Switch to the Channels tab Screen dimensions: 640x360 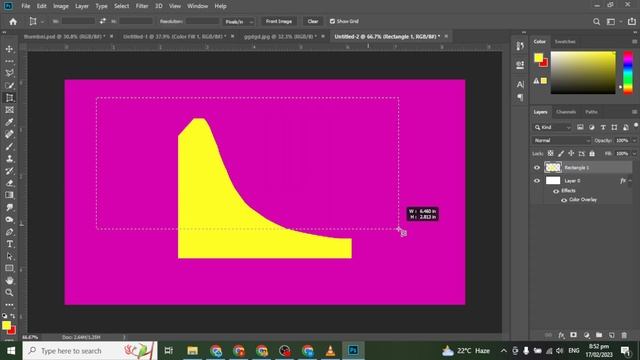[566, 112]
